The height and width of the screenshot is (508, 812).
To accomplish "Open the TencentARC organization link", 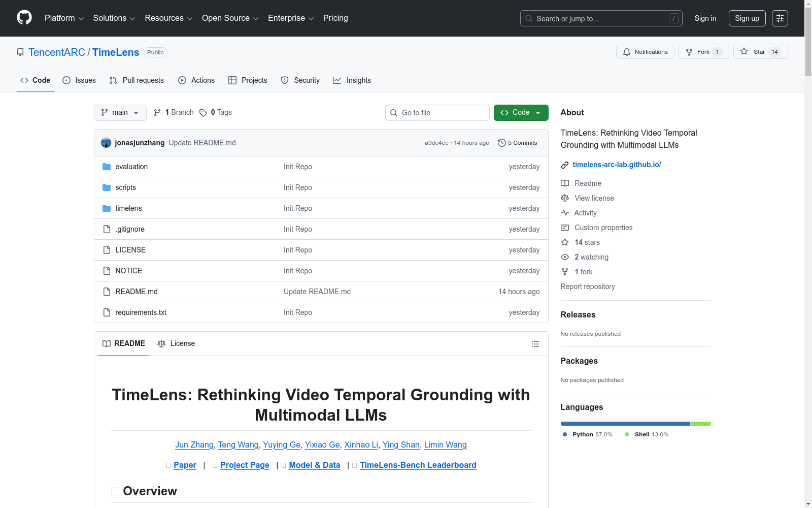I will 57,52.
